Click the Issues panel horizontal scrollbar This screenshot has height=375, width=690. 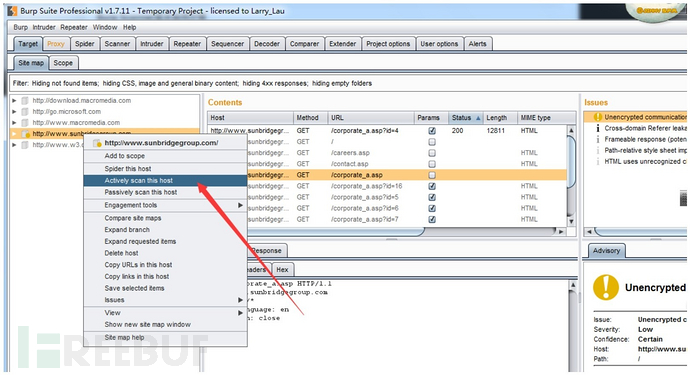640,231
